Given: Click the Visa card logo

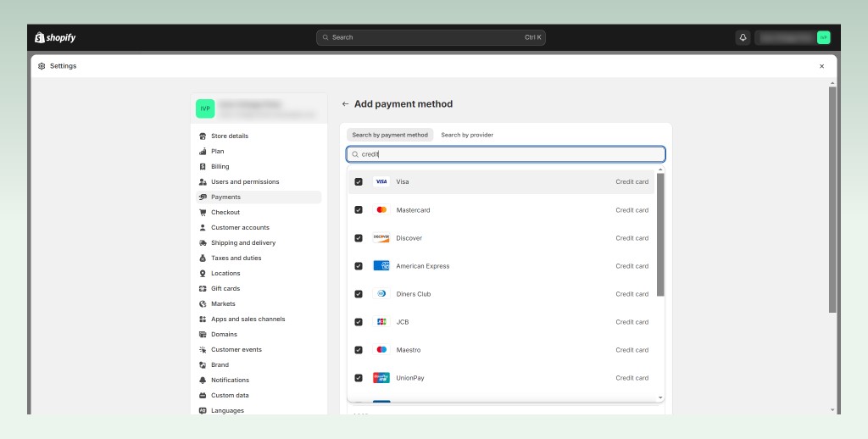Looking at the screenshot, I should [x=381, y=181].
